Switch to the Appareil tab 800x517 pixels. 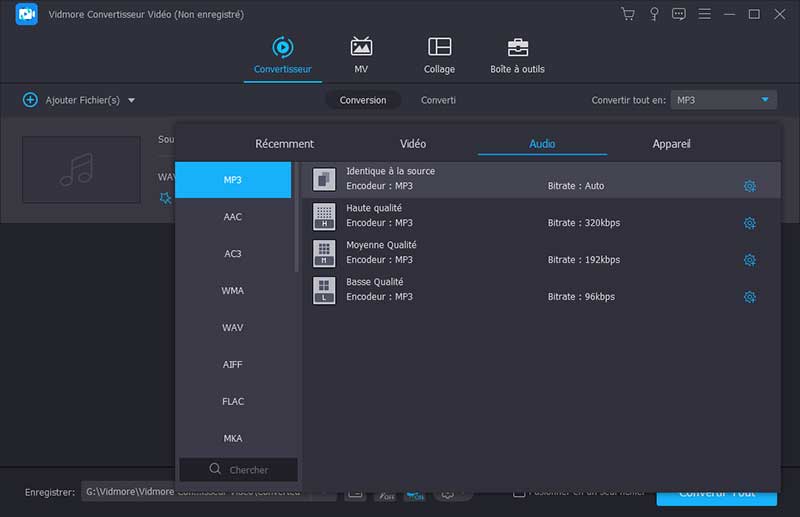tap(671, 144)
